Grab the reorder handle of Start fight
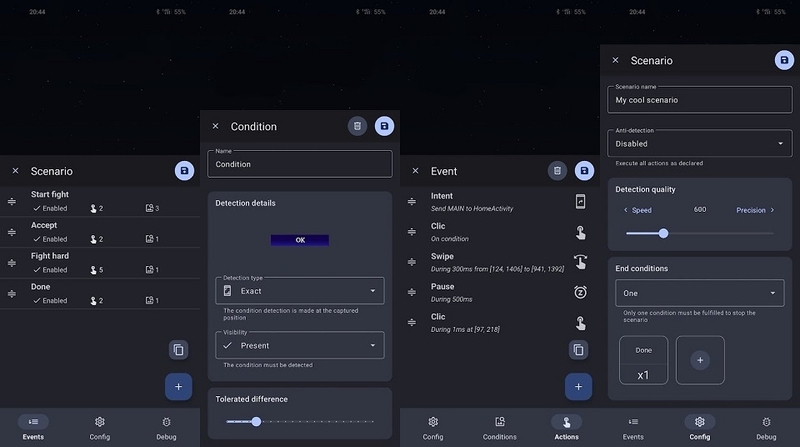This screenshot has width=800, height=447. 12,202
